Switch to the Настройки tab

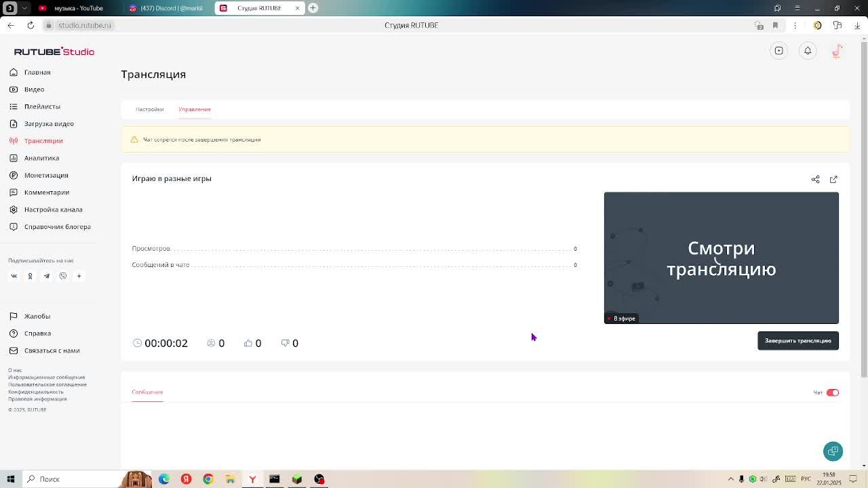(149, 109)
